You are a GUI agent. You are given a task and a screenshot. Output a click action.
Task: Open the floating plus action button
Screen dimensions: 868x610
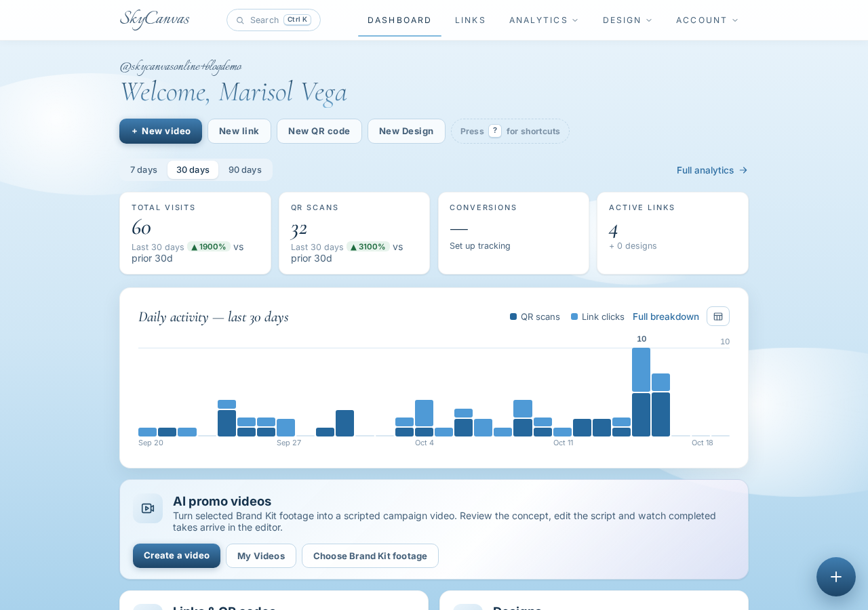(836, 577)
